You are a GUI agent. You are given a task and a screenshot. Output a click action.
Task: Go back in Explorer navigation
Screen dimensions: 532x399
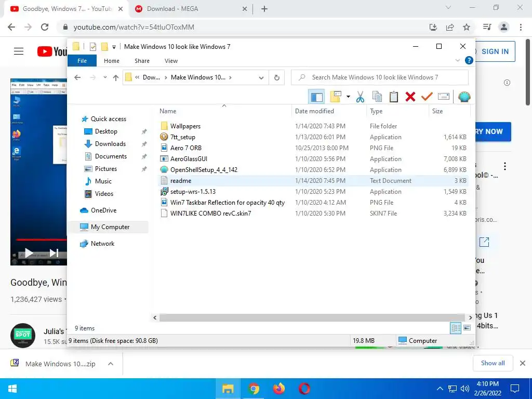77,77
